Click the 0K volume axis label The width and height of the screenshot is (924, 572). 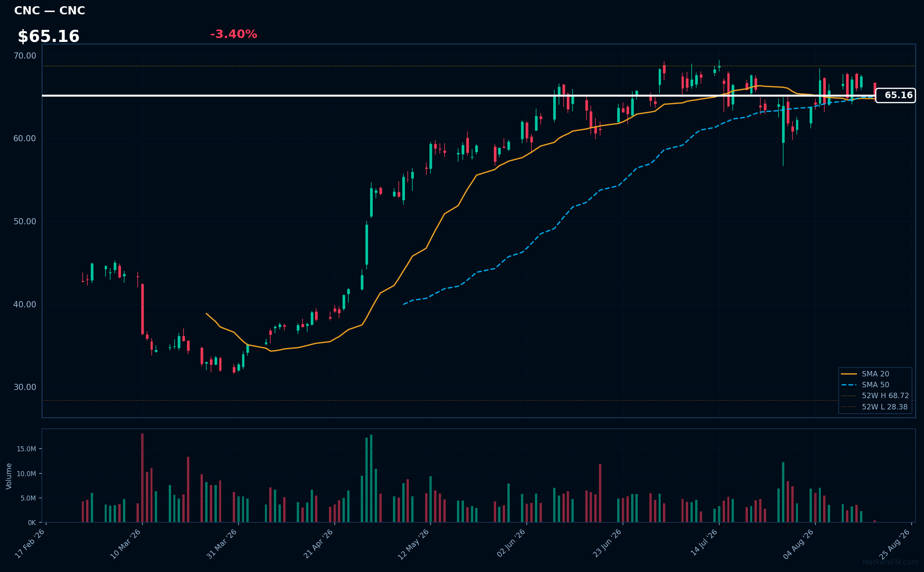[x=32, y=523]
